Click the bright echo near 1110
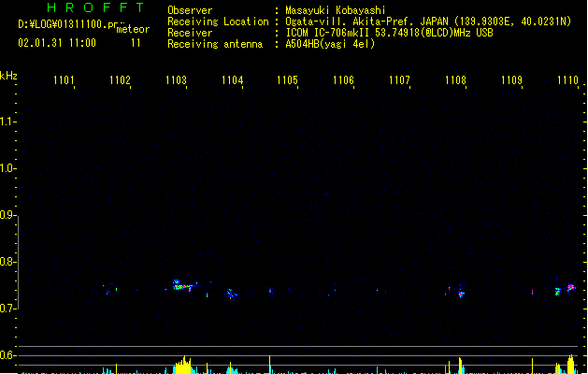The width and height of the screenshot is (588, 374). click(x=571, y=288)
